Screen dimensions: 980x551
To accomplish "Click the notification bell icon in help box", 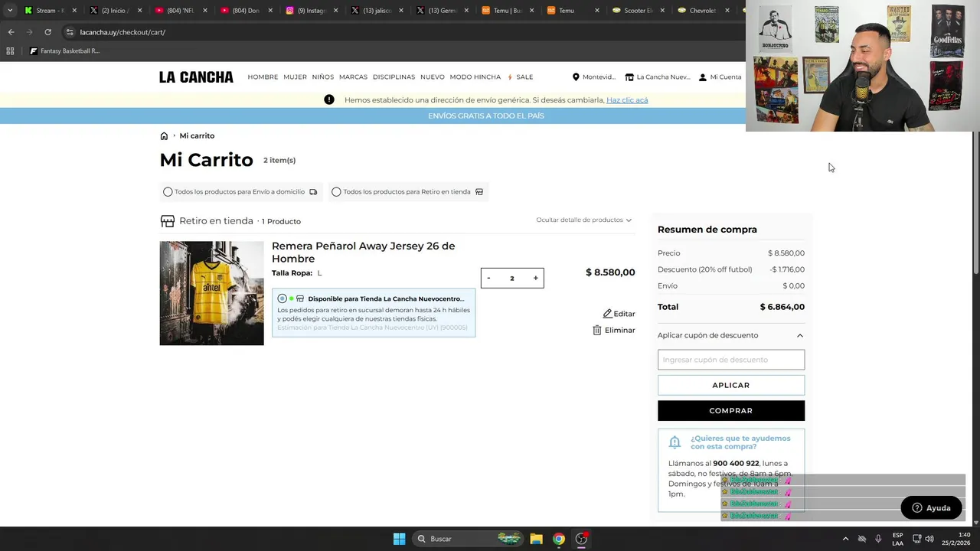I will click(675, 442).
